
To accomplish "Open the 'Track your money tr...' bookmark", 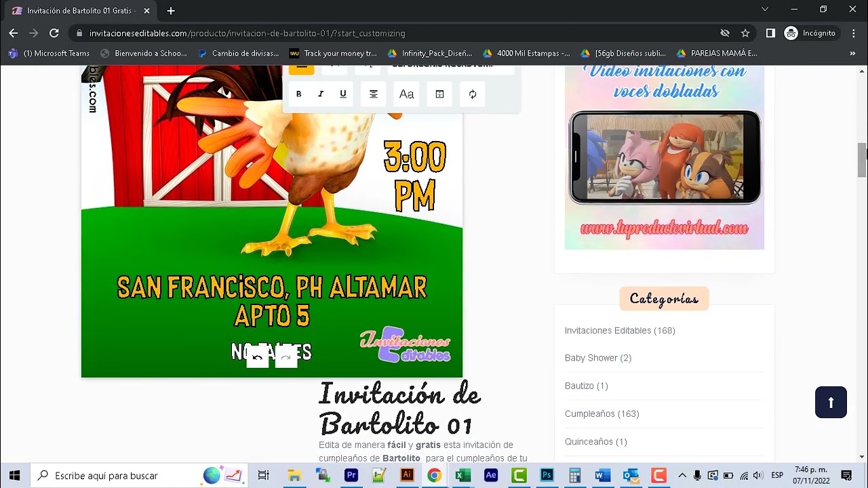I will tap(333, 53).
